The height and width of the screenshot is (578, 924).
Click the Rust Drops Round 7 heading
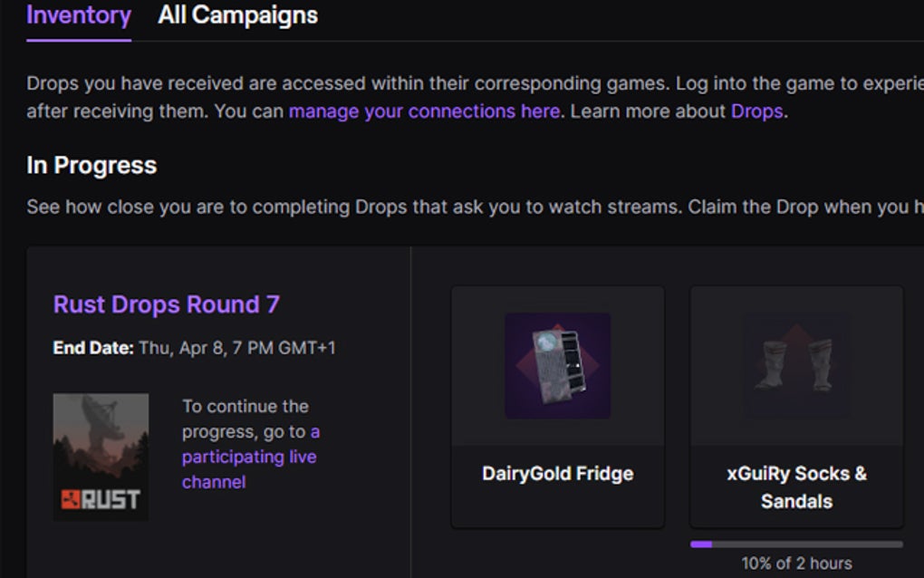click(x=166, y=305)
